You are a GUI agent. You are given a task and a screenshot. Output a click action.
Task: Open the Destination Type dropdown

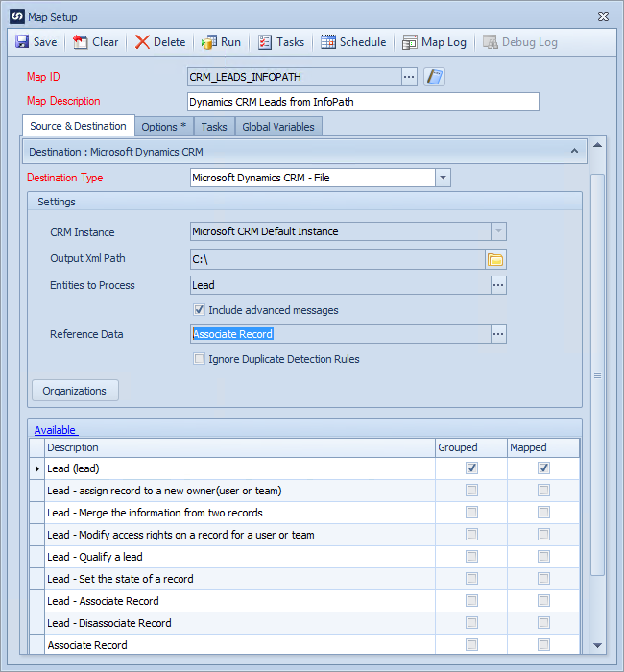[444, 178]
